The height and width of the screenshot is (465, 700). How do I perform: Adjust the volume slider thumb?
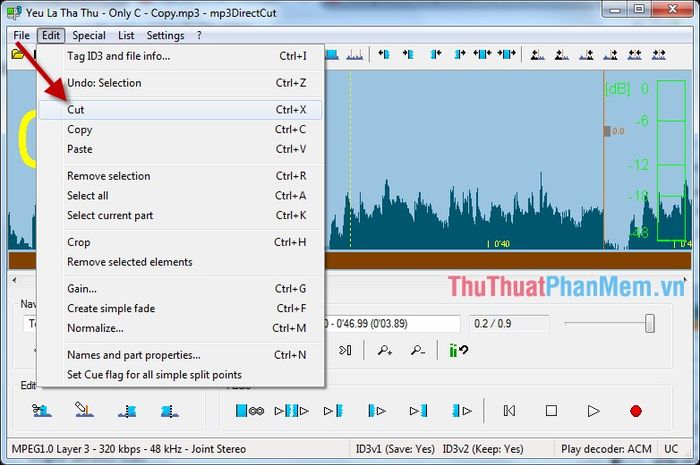[x=650, y=323]
